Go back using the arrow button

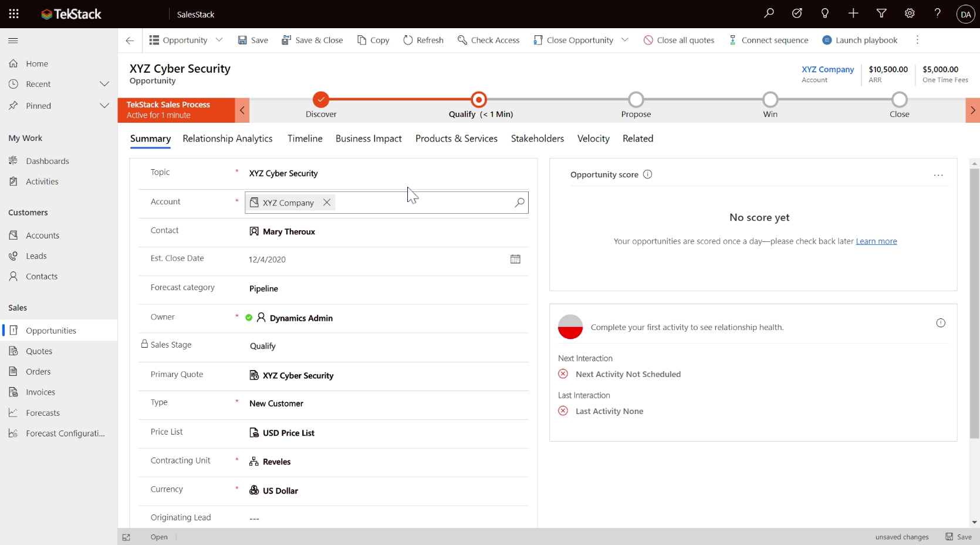[x=130, y=41]
